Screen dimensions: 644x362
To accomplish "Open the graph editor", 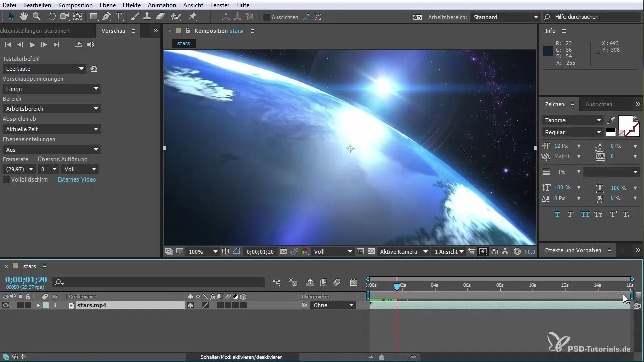I will (x=354, y=283).
